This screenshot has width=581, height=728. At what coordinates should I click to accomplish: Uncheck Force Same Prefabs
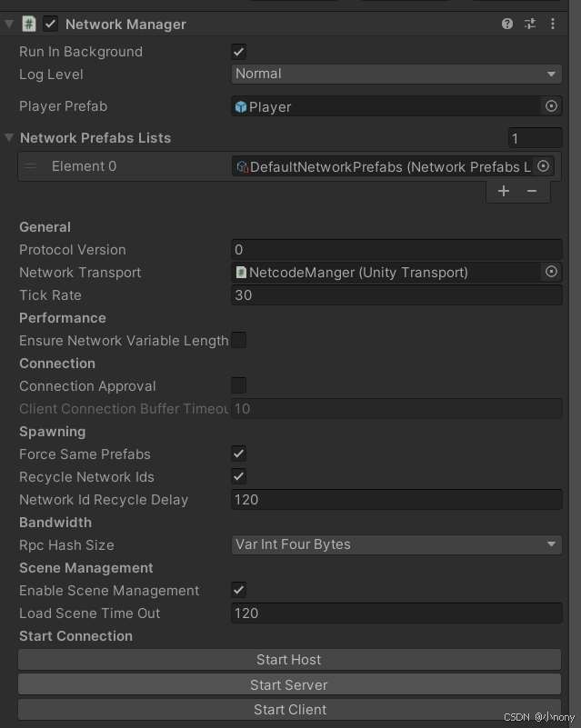coord(238,454)
